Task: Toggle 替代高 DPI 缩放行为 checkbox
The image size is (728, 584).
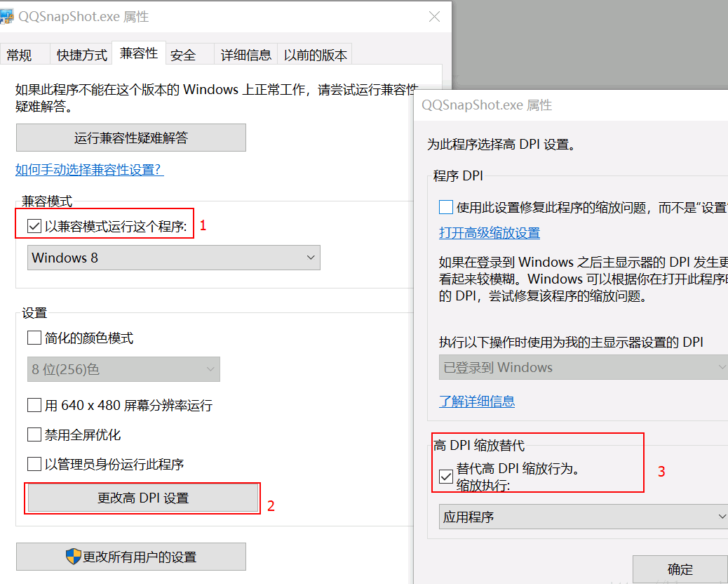Action: click(446, 477)
